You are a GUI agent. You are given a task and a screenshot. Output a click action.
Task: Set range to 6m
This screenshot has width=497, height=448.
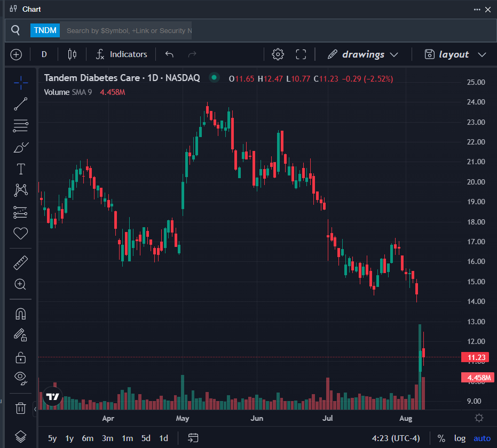click(x=88, y=438)
